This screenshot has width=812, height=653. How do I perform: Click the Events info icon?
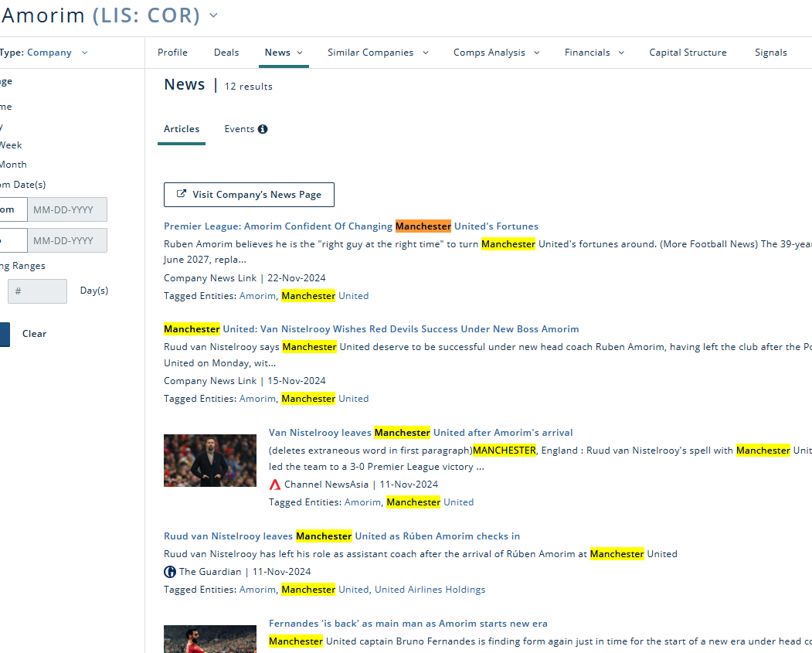[x=263, y=129]
